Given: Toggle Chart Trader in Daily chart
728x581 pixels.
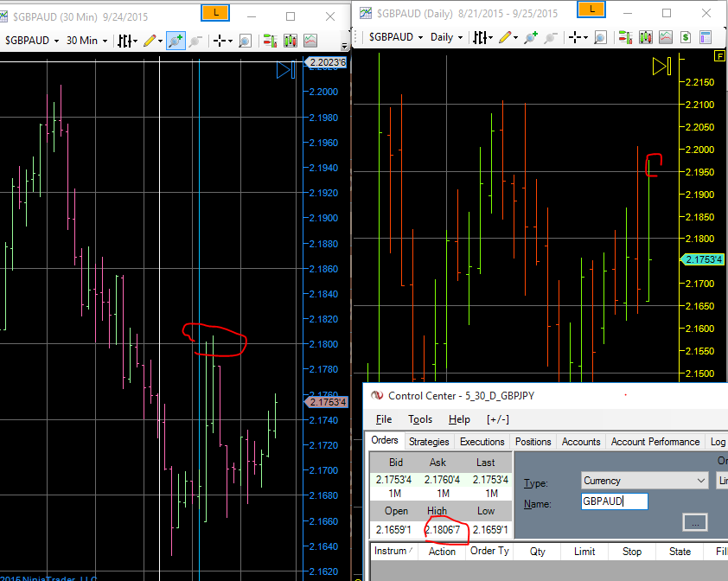Looking at the screenshot, I should 625,37.
